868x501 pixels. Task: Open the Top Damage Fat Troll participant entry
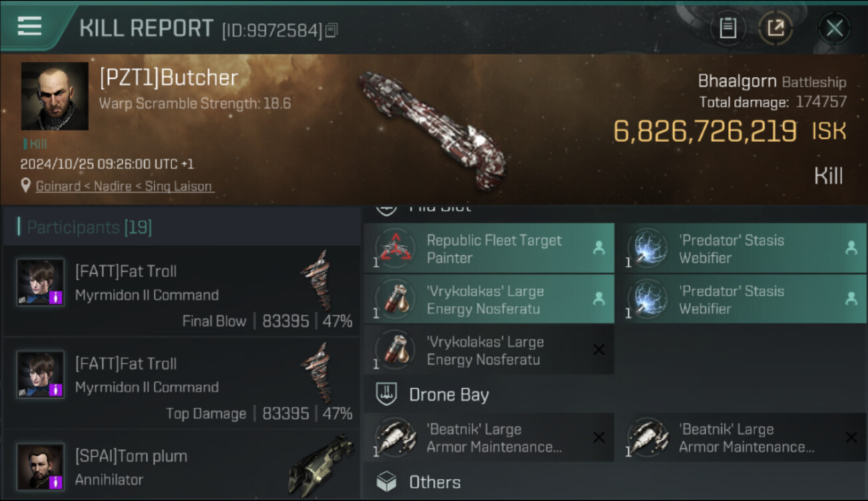(180, 383)
